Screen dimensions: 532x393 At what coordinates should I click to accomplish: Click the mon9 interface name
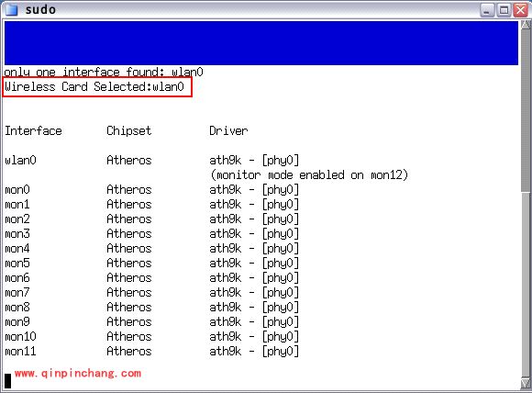click(17, 321)
